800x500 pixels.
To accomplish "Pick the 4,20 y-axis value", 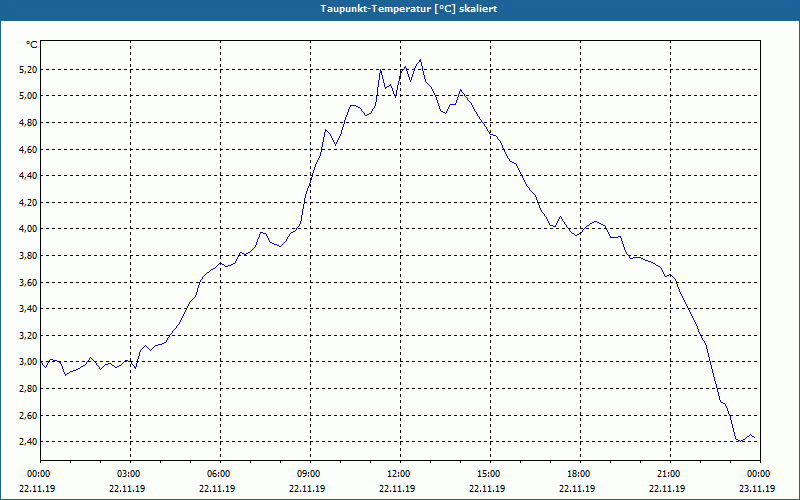I will (x=29, y=203).
